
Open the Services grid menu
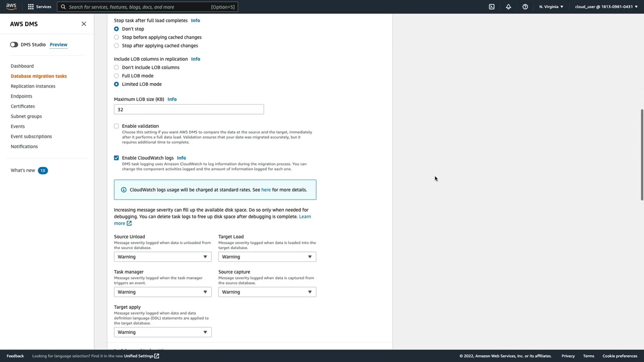point(39,7)
